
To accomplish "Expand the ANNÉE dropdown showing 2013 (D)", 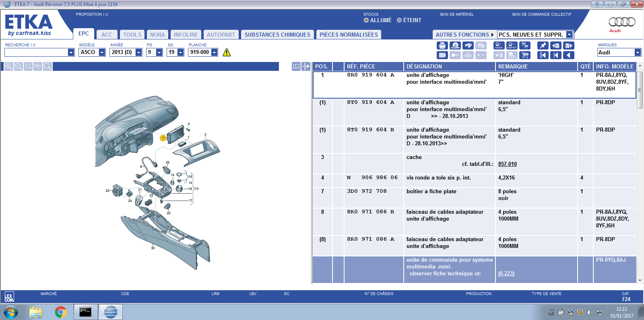I will tap(139, 52).
